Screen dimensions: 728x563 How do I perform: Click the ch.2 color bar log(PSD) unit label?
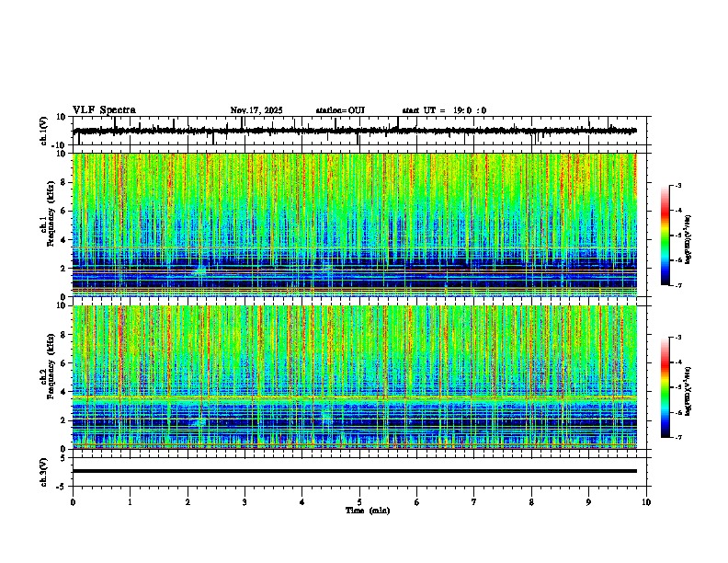click(x=688, y=391)
